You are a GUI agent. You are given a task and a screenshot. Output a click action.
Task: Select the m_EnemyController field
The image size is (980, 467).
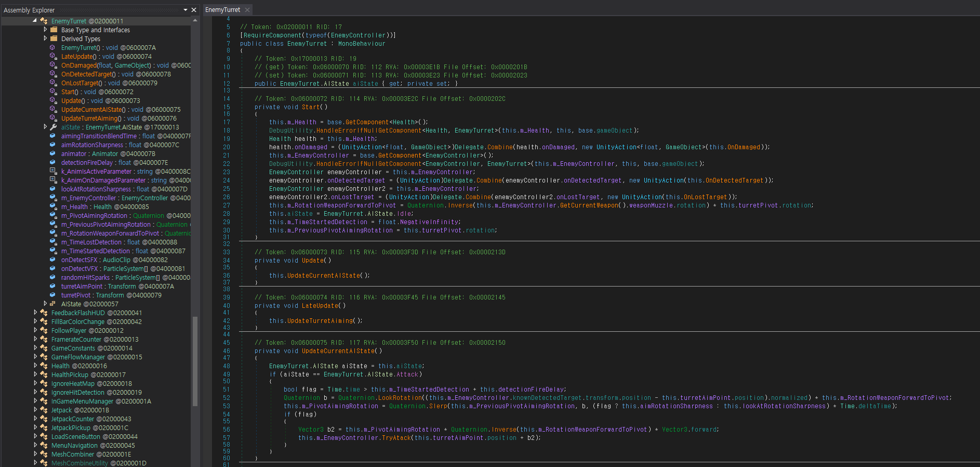pos(126,198)
